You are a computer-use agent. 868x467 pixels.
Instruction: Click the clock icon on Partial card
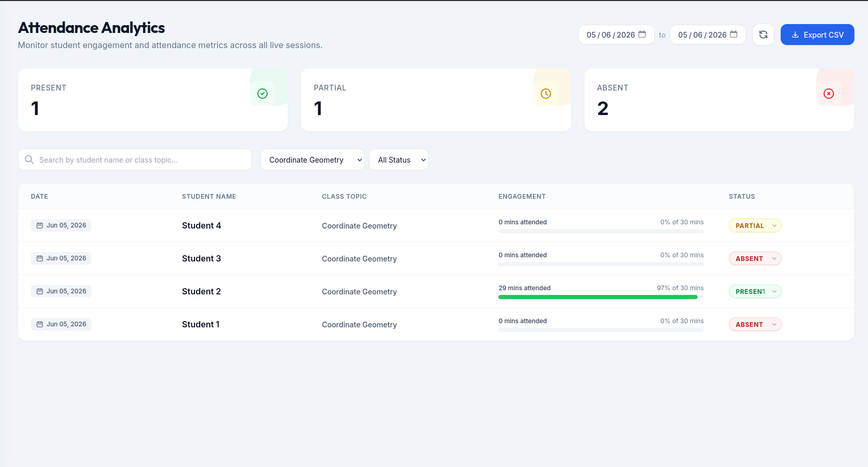pos(546,94)
